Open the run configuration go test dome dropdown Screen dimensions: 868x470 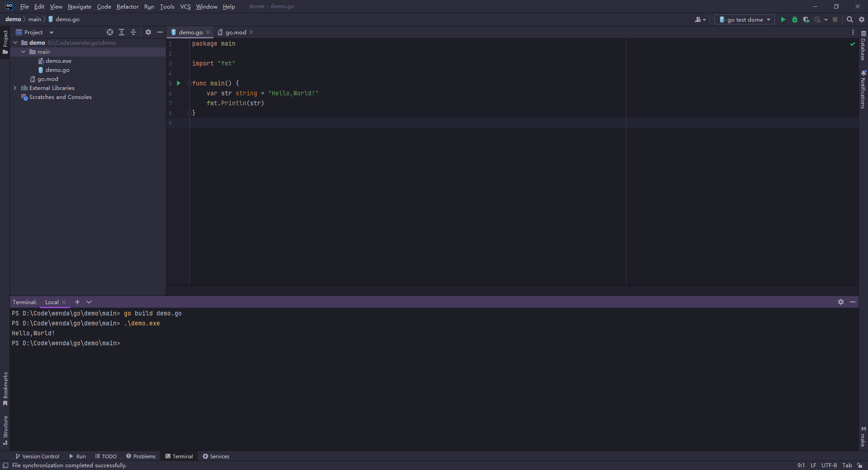[x=744, y=19]
